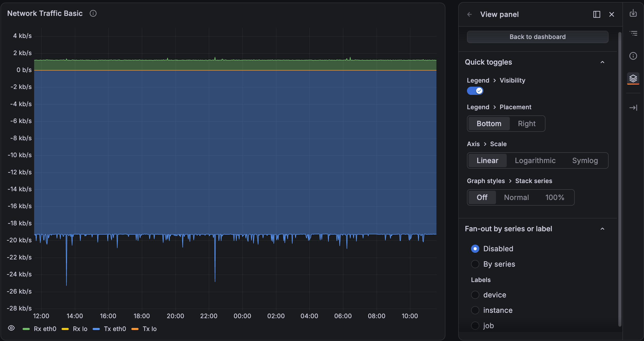The image size is (644, 341).
Task: Select the By series radio option
Action: point(475,264)
